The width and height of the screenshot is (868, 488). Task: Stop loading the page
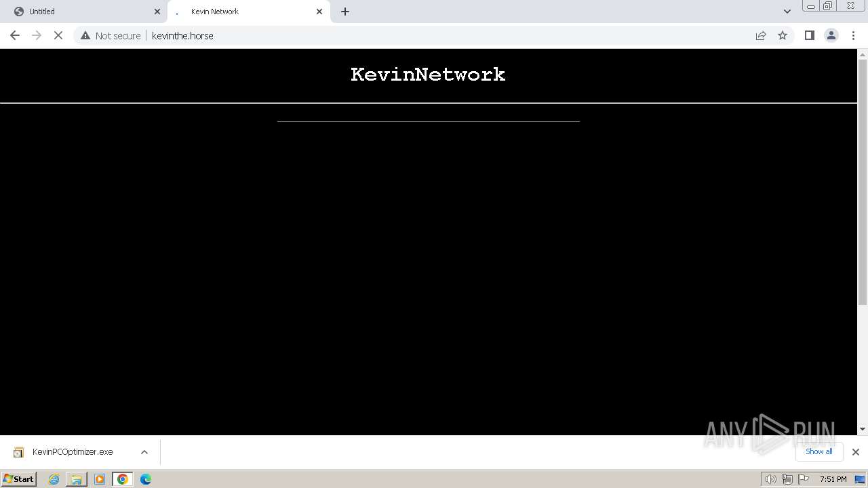[58, 35]
